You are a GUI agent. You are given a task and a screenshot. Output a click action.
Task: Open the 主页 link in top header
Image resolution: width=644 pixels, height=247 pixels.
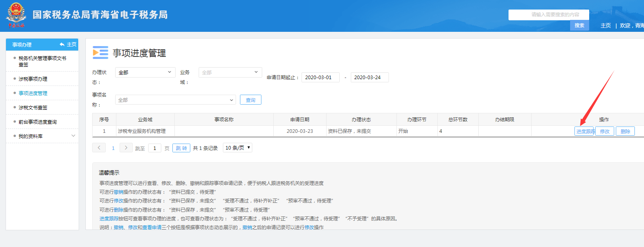point(606,25)
